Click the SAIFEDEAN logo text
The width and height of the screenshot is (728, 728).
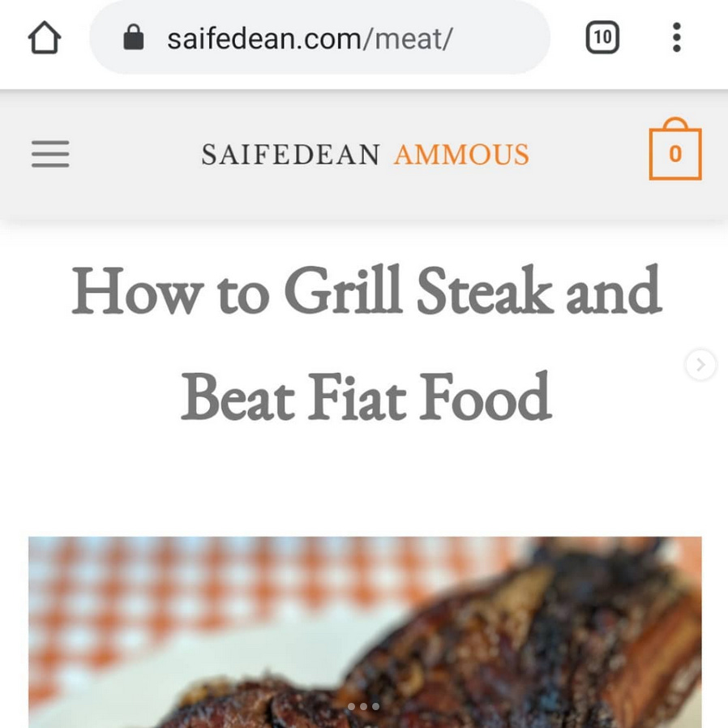[291, 155]
